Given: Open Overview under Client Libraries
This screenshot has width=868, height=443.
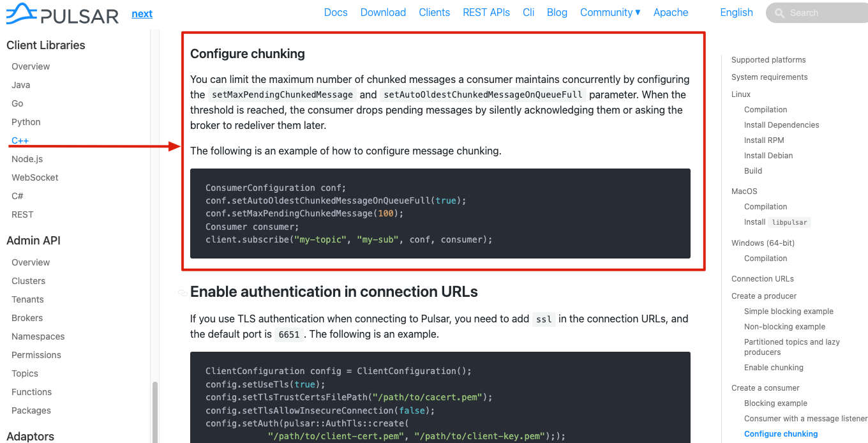Looking at the screenshot, I should click(31, 66).
